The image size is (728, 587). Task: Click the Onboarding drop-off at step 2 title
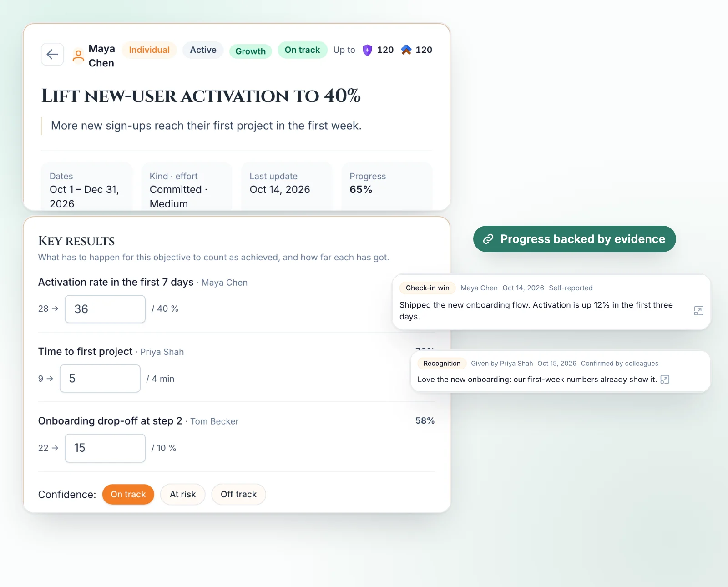pyautogui.click(x=110, y=421)
